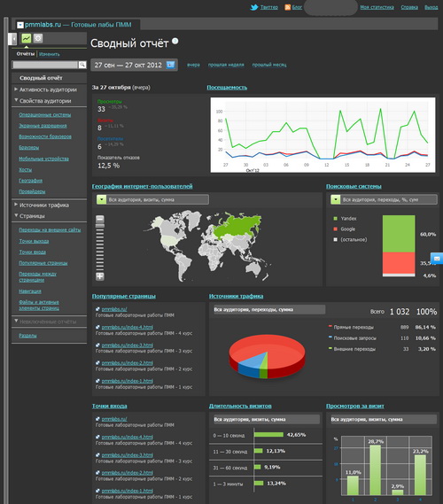Open the Длительность визитов audience selector
Image resolution: width=443 pixels, height=504 pixels.
click(x=266, y=420)
